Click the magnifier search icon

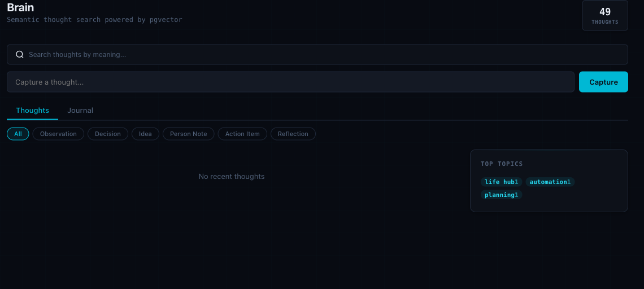(x=19, y=55)
